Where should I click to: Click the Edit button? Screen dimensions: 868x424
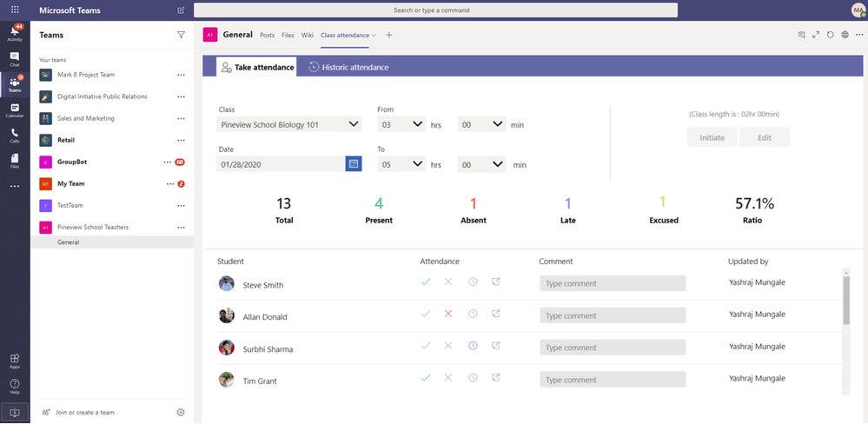pyautogui.click(x=765, y=137)
